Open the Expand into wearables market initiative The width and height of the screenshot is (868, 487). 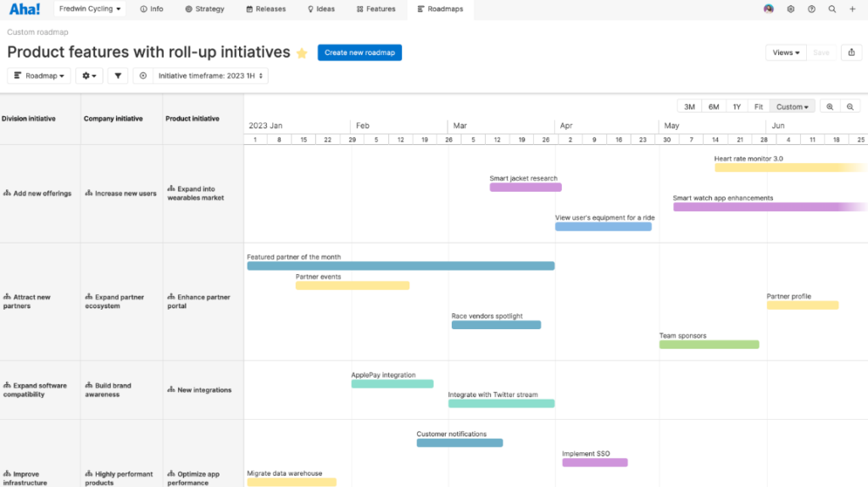pyautogui.click(x=196, y=193)
